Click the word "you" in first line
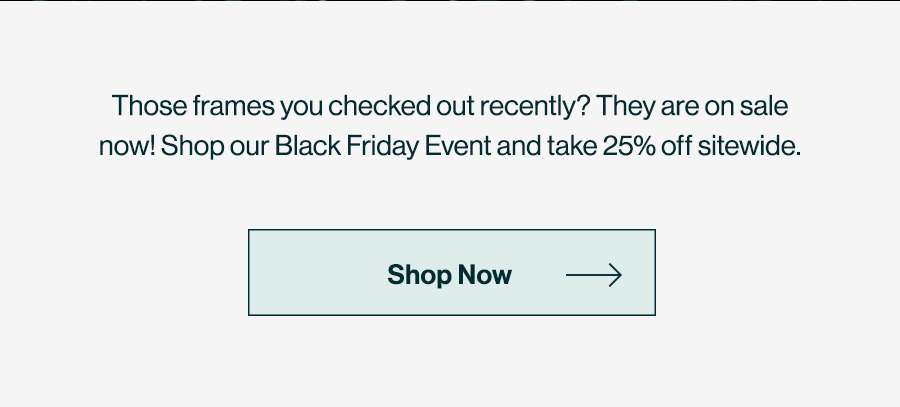900x407 pixels. tap(301, 109)
